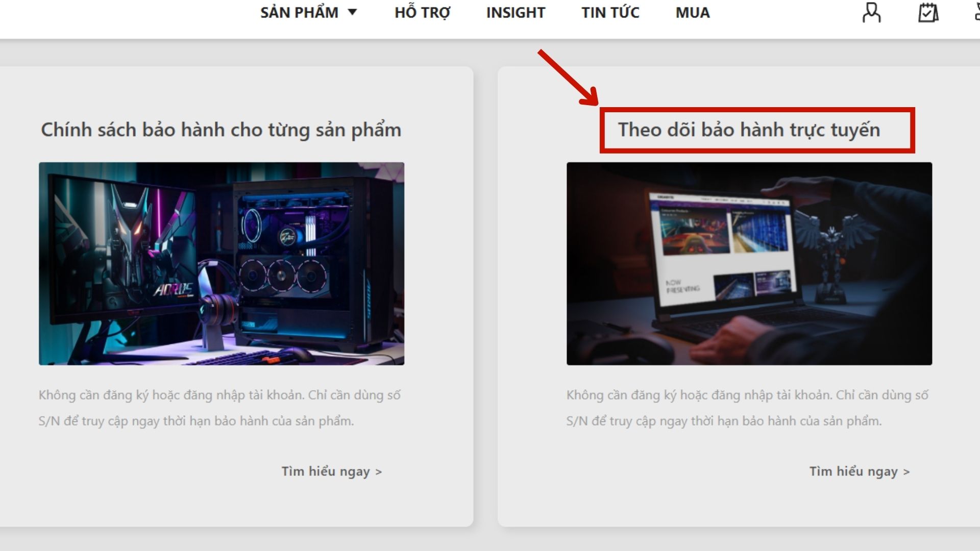Select the MUA navigation item

pyautogui.click(x=693, y=12)
